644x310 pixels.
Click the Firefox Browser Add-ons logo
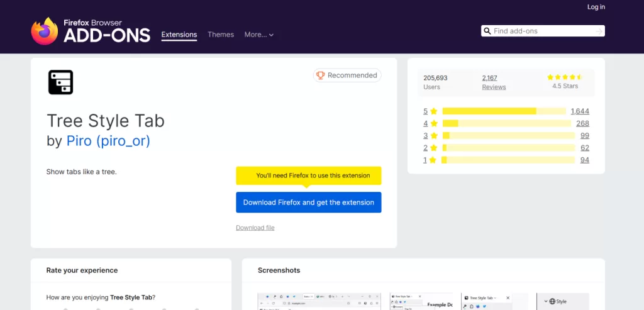pos(91,31)
